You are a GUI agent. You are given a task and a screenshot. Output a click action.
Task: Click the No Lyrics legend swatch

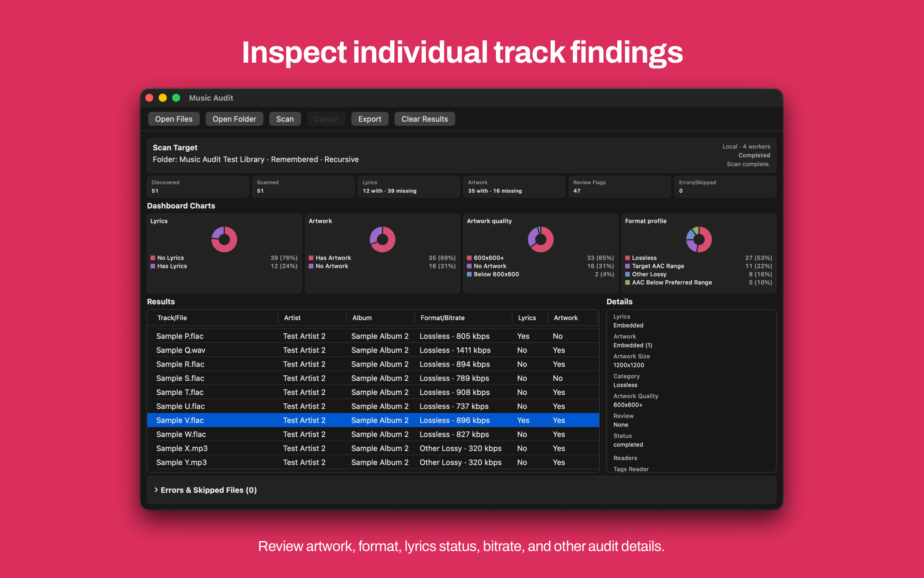point(153,258)
